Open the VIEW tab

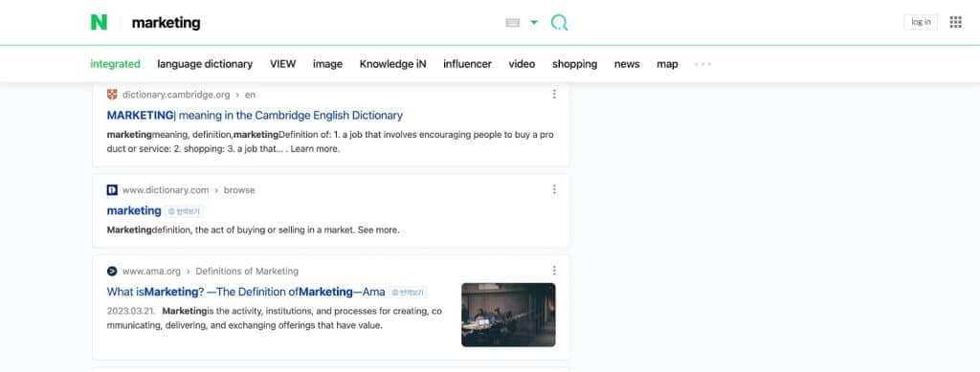[282, 64]
